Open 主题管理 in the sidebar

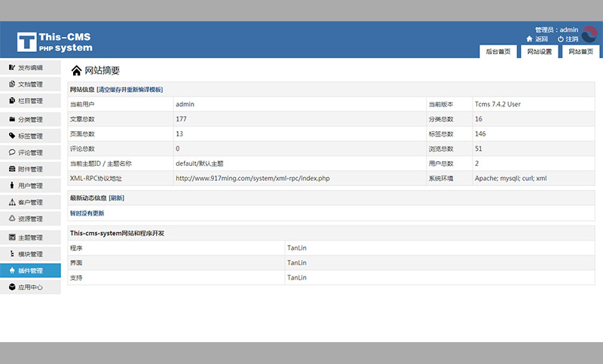click(x=30, y=237)
